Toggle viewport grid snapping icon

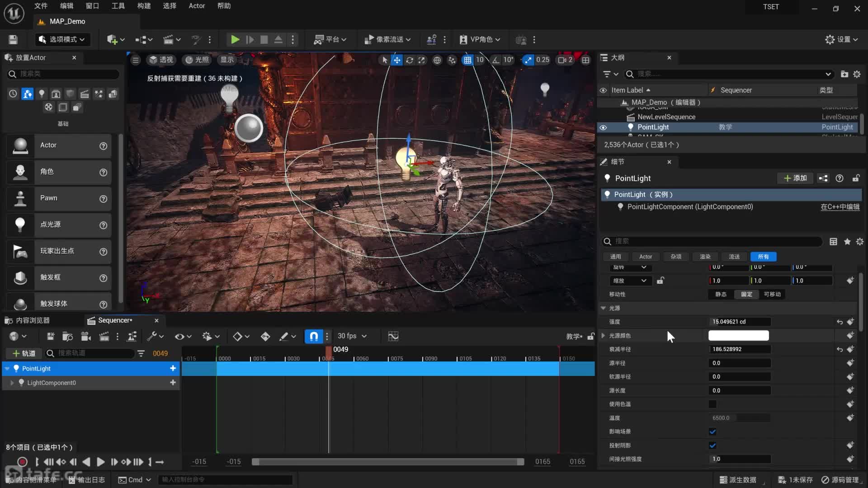pos(467,60)
